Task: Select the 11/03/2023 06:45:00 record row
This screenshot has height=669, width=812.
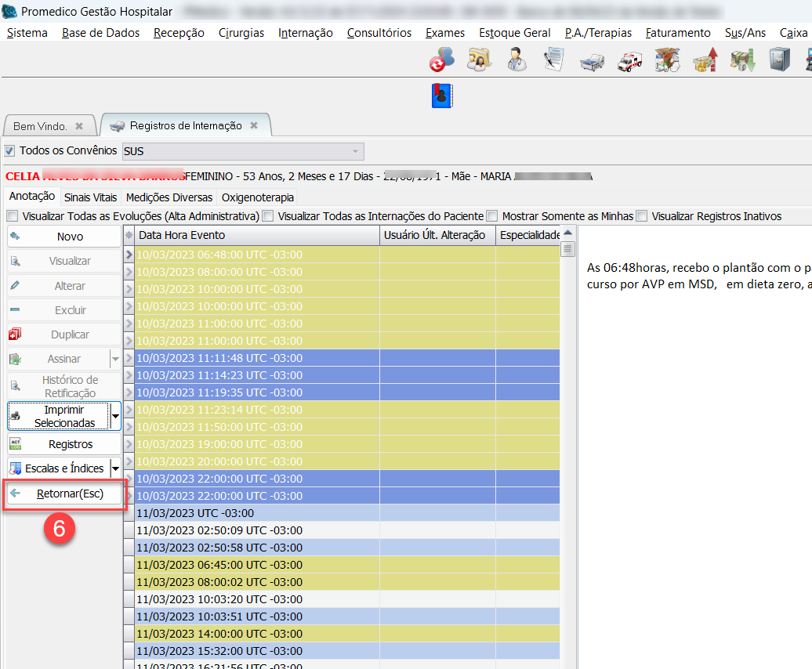Action: (x=219, y=565)
